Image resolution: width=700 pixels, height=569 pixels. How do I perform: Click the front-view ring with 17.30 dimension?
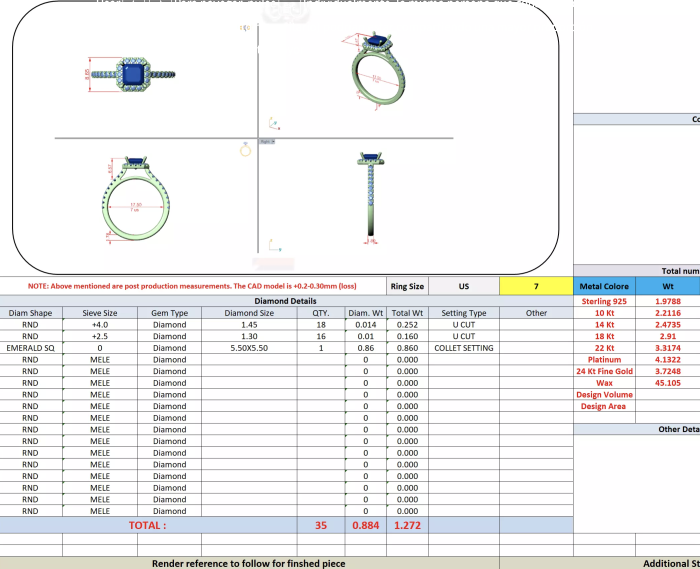132,200
